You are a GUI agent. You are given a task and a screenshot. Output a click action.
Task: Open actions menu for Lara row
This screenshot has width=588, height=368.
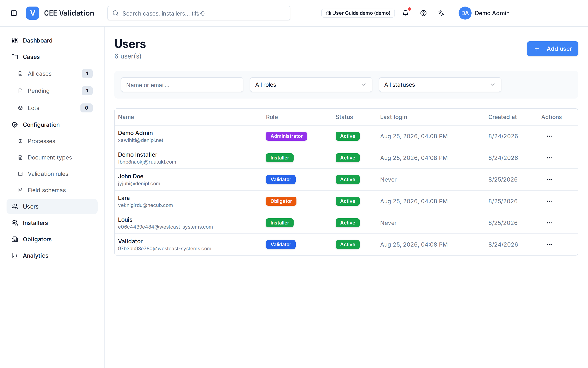pos(549,201)
